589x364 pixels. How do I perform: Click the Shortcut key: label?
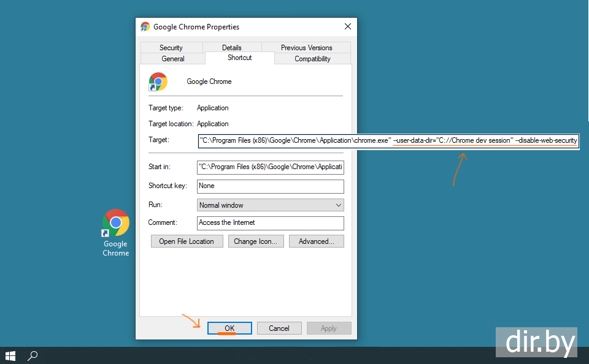(x=167, y=186)
